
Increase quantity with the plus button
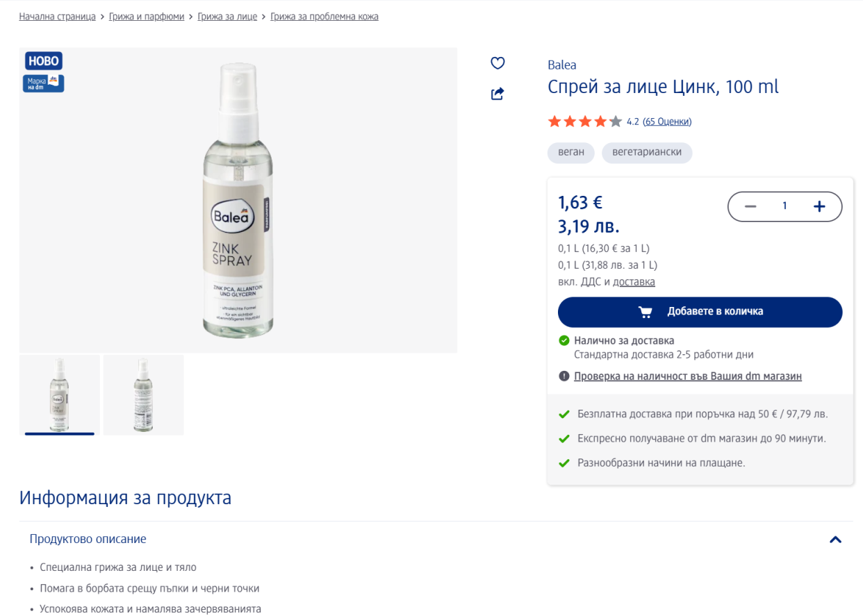click(819, 206)
